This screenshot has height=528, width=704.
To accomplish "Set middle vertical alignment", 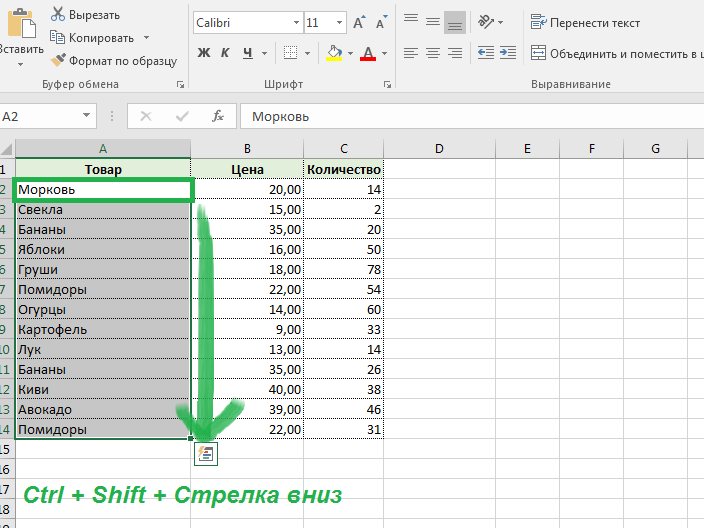I will tap(433, 22).
